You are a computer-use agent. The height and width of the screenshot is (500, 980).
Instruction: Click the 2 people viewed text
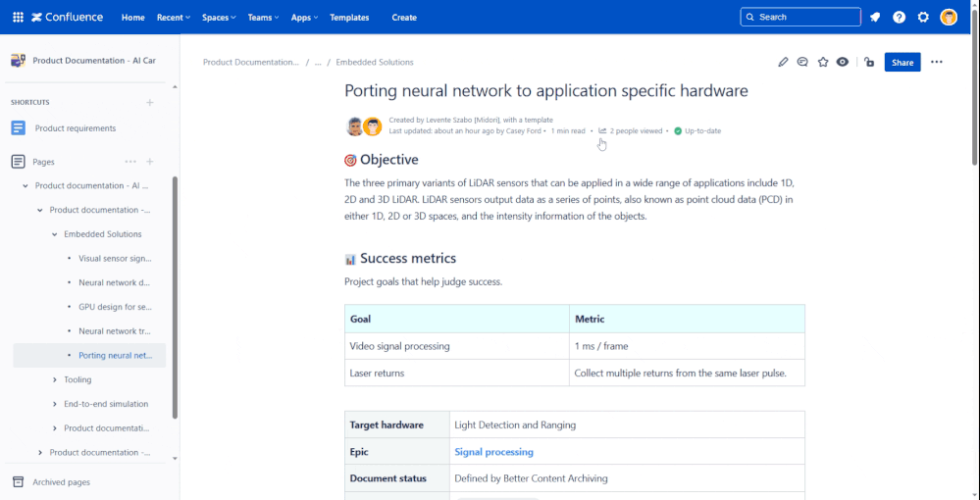(637, 131)
